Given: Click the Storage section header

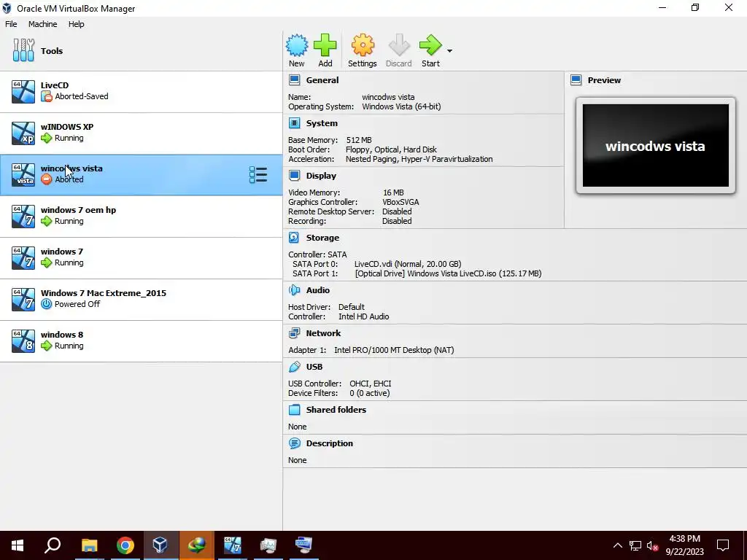Looking at the screenshot, I should pyautogui.click(x=322, y=238).
